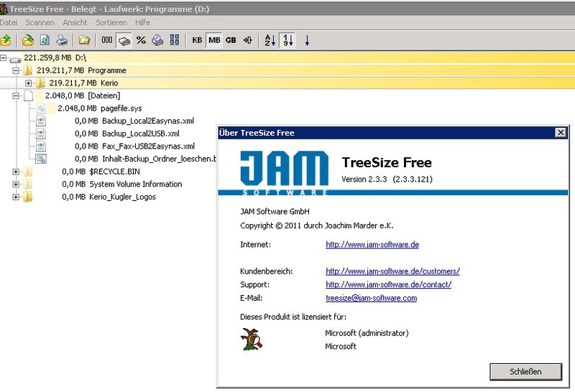Toggle allocated space disk icon
575x392 pixels.
[124, 40]
